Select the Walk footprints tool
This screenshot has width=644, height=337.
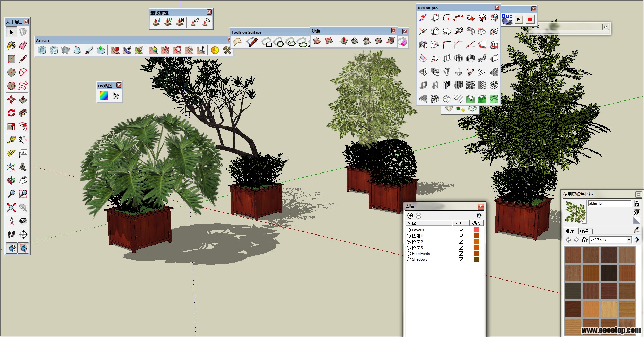click(11, 234)
